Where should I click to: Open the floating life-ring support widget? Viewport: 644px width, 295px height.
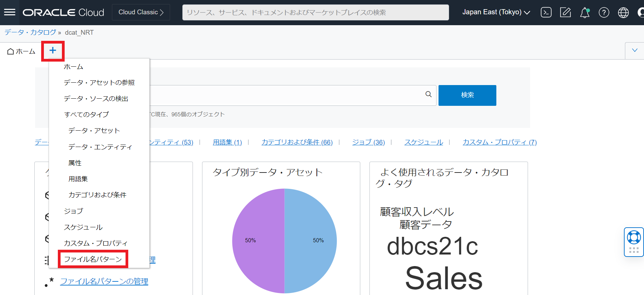pyautogui.click(x=634, y=237)
